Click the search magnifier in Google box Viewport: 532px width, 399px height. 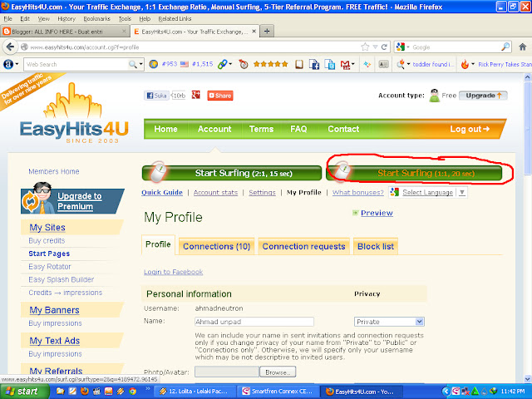505,47
